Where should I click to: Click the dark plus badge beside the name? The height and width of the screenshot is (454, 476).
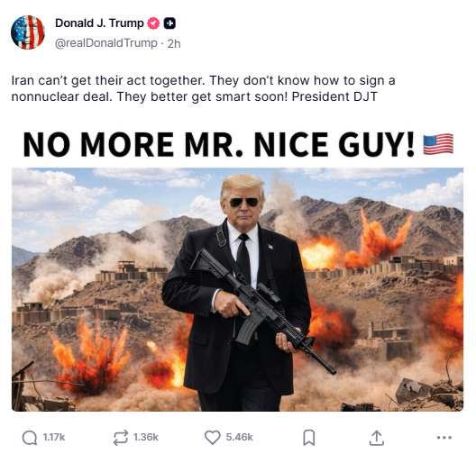pyautogui.click(x=169, y=23)
